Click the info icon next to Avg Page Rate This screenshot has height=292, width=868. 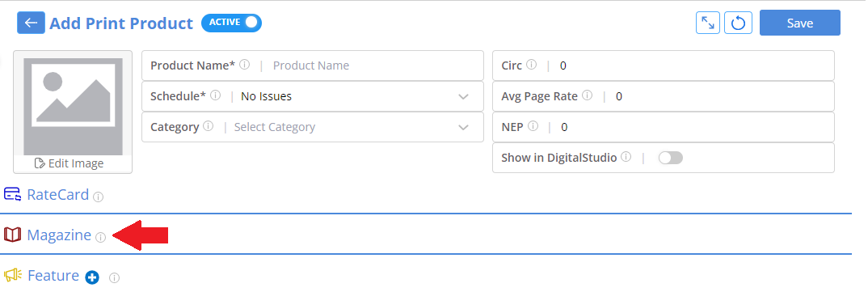(x=588, y=96)
